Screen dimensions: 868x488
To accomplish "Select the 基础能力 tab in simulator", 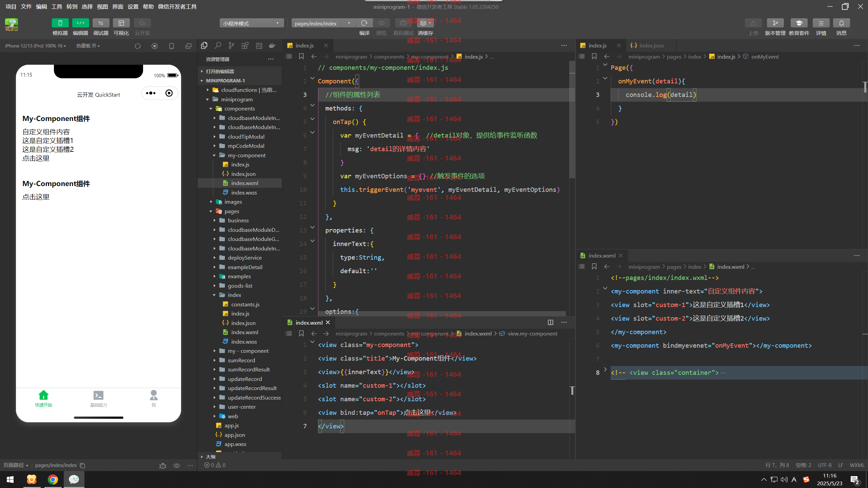I will 98,399.
